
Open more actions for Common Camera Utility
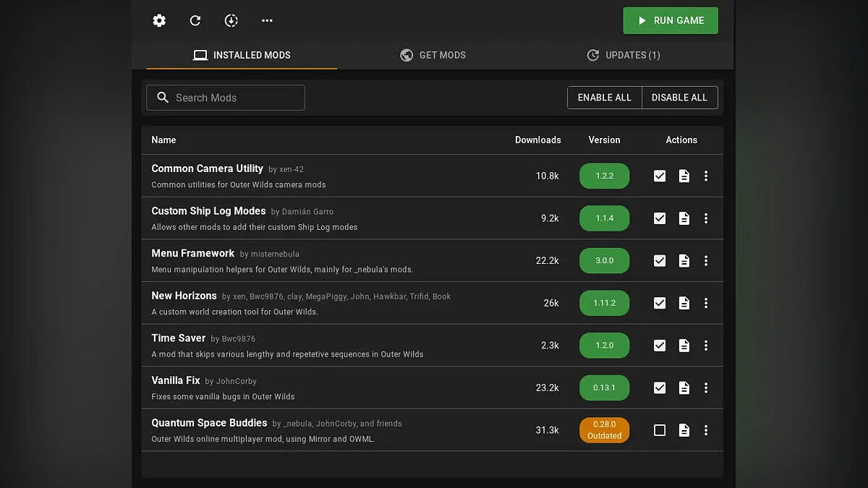pos(706,176)
